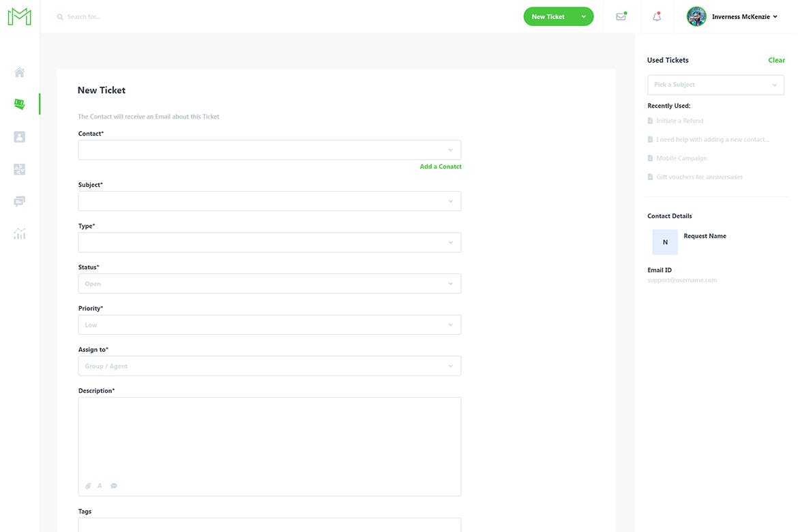This screenshot has width=798, height=532.
Task: Click the attachment paperclip icon in Description
Action: tap(88, 486)
